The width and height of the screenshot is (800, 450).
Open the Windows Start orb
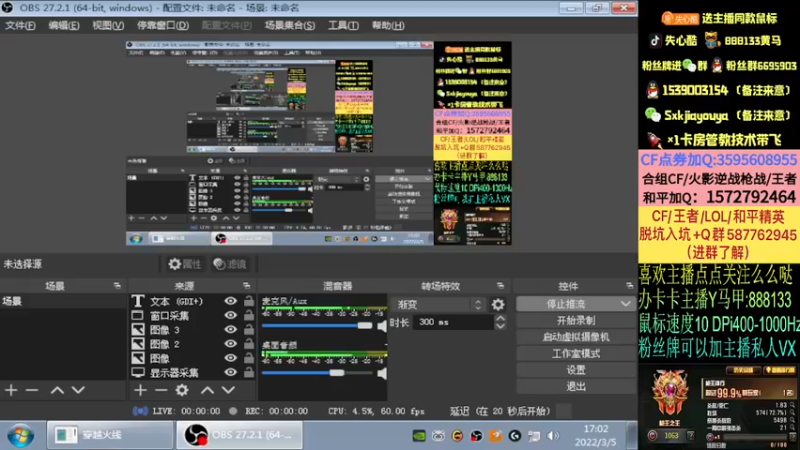(21, 436)
